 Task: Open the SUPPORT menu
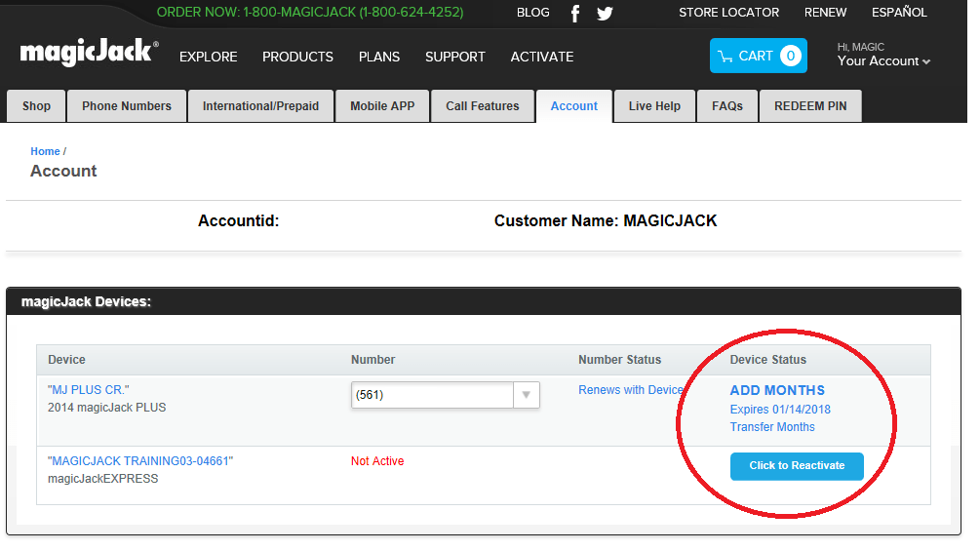click(x=455, y=57)
